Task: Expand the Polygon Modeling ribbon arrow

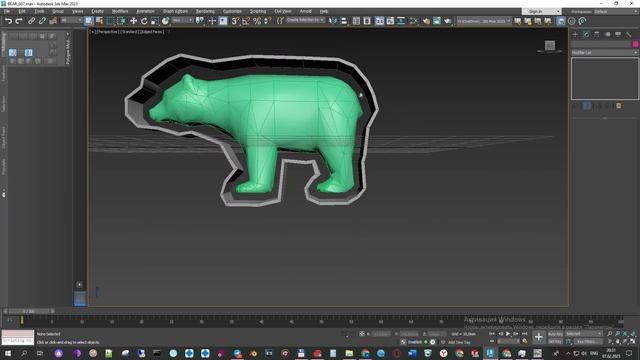Action: pyautogui.click(x=68, y=34)
